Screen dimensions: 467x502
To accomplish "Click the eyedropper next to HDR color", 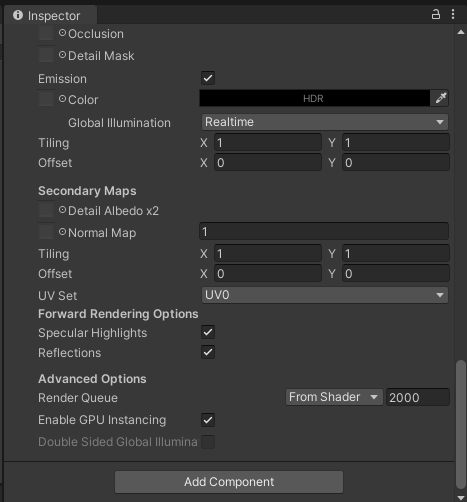I will tap(440, 98).
